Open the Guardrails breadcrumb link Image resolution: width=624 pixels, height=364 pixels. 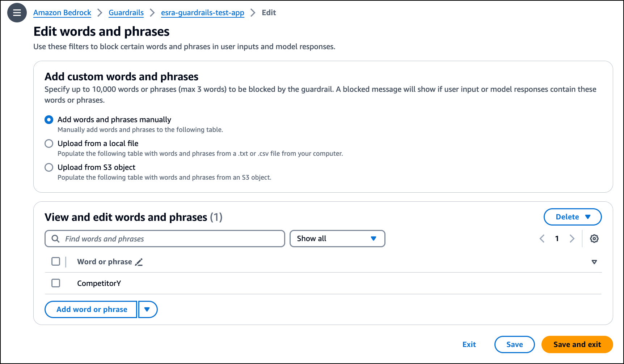pos(126,13)
